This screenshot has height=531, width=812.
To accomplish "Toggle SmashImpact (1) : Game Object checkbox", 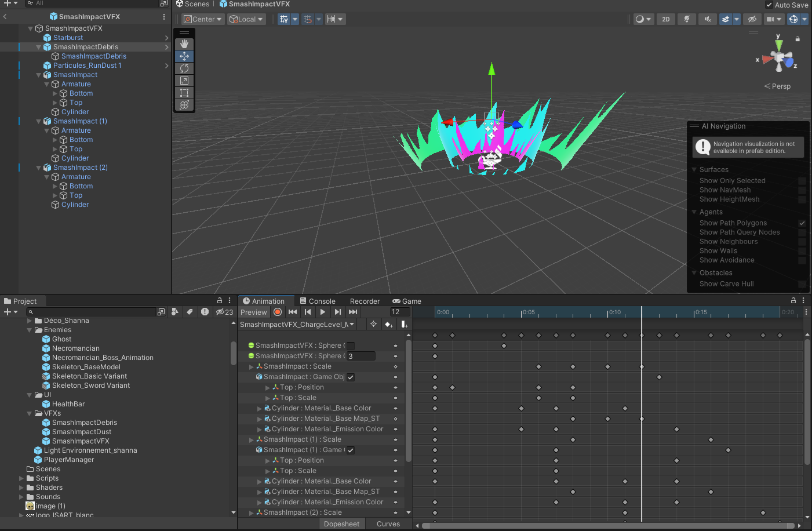I will (x=351, y=450).
